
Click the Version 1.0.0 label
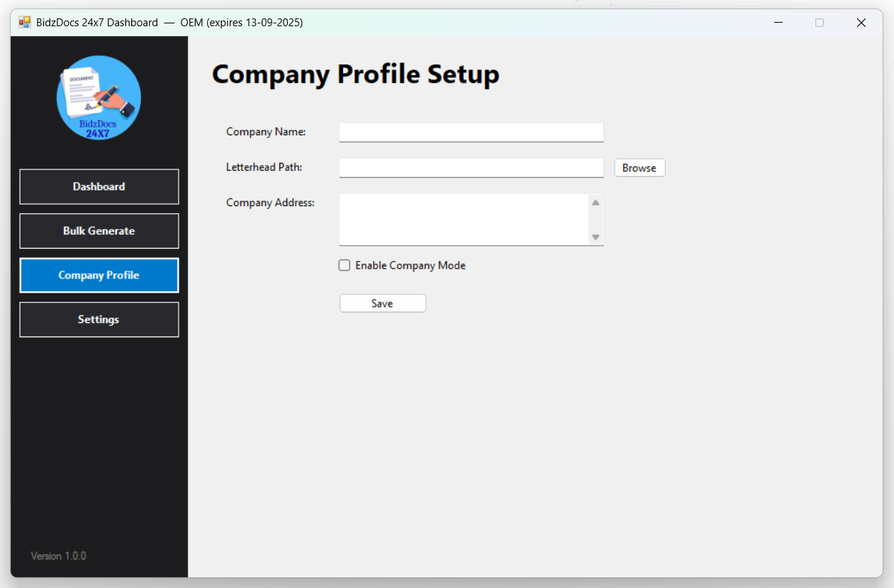coord(58,555)
